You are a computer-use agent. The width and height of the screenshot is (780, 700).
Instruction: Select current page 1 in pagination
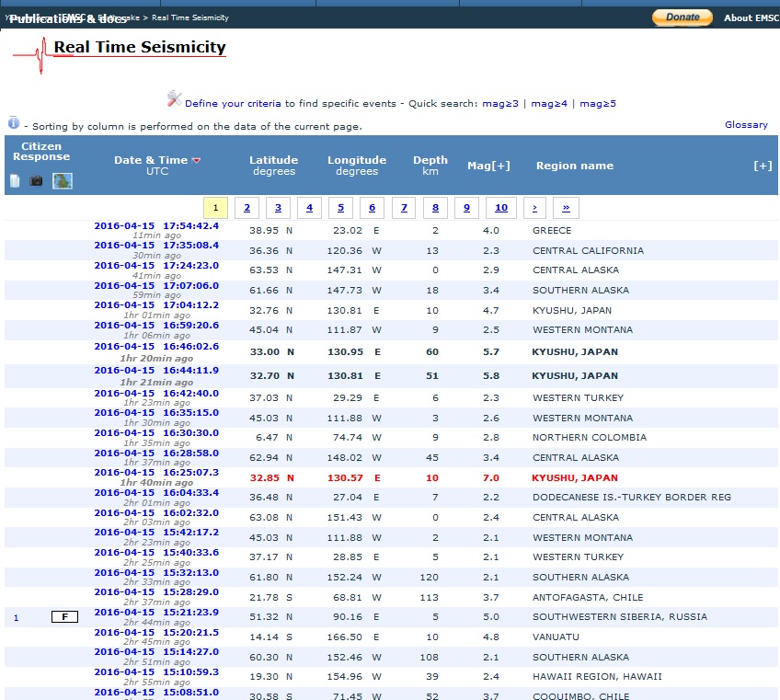(215, 208)
